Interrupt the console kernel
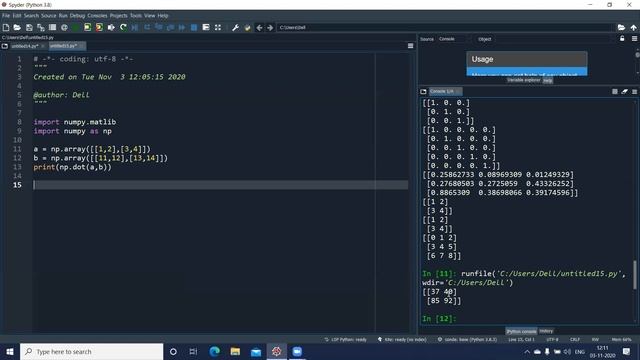This screenshot has width=640, height=360. (x=615, y=91)
